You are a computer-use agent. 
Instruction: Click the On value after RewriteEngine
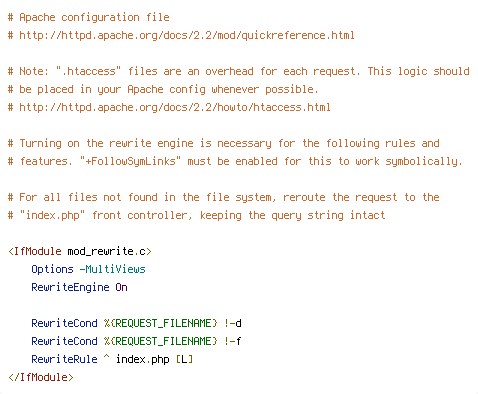[122, 287]
